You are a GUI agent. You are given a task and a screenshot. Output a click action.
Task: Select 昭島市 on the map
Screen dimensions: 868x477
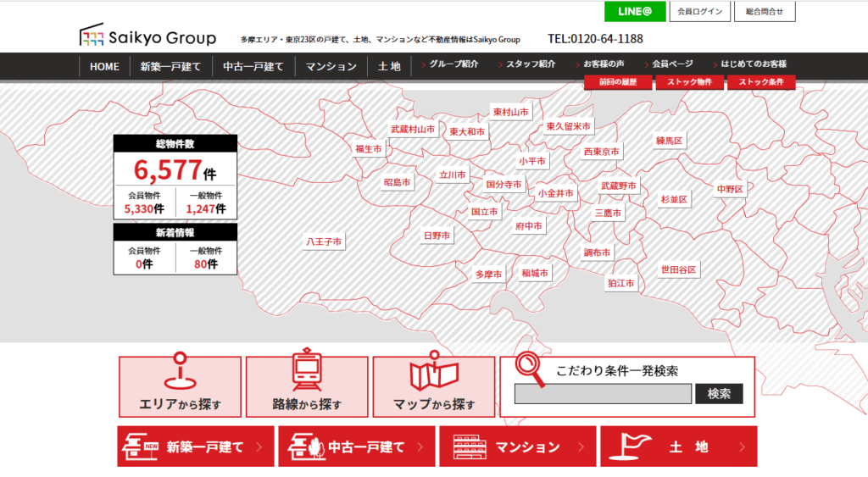[397, 182]
